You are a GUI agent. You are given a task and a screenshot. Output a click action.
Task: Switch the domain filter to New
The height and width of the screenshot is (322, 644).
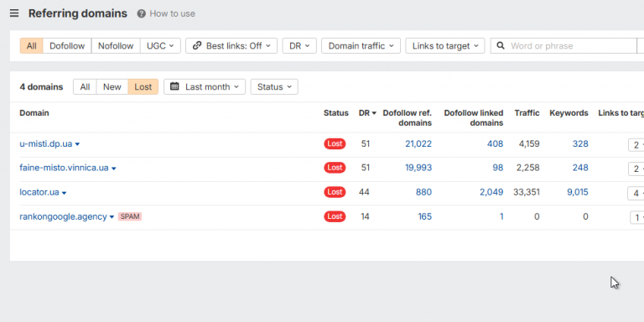112,86
